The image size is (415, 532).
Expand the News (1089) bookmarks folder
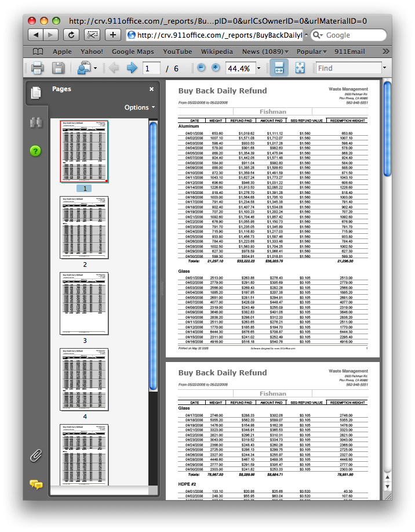[265, 52]
